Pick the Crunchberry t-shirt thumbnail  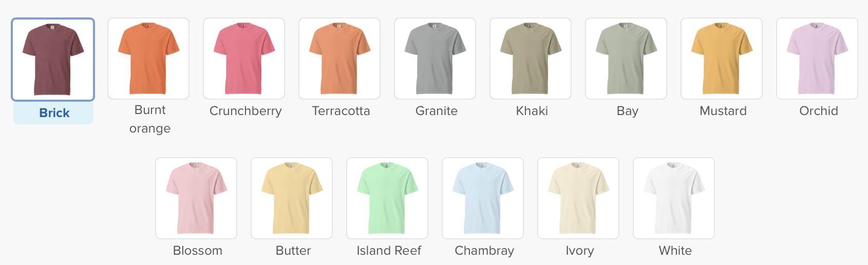coord(244,59)
